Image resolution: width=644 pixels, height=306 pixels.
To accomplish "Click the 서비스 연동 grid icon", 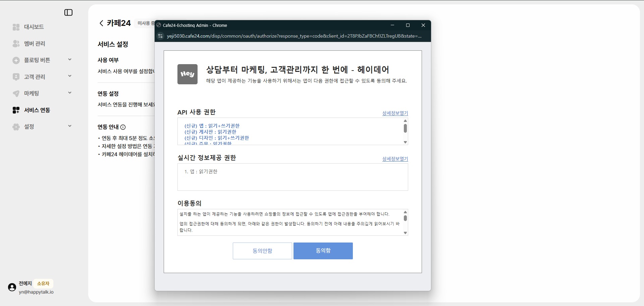I will 16,110.
